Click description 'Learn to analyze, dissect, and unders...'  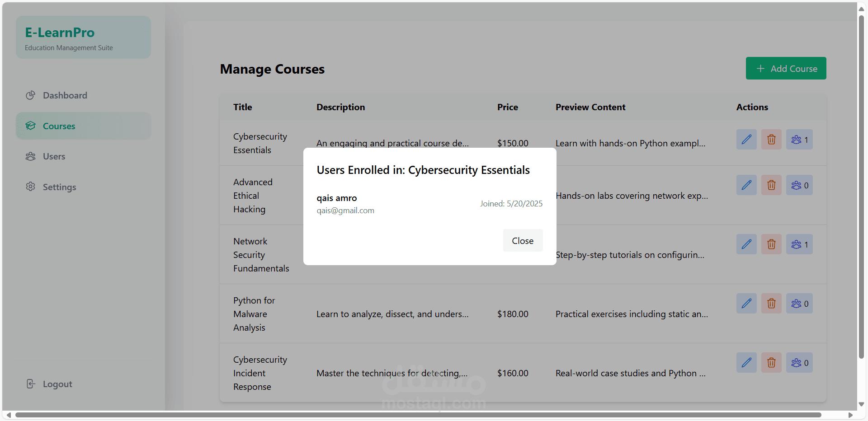coord(392,314)
